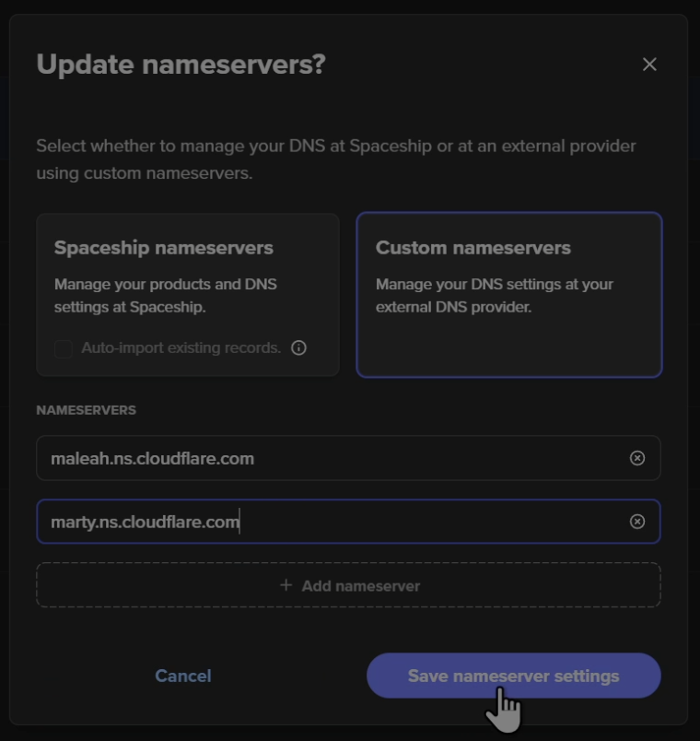
Task: Click the Add nameserver text label
Action: [360, 586]
